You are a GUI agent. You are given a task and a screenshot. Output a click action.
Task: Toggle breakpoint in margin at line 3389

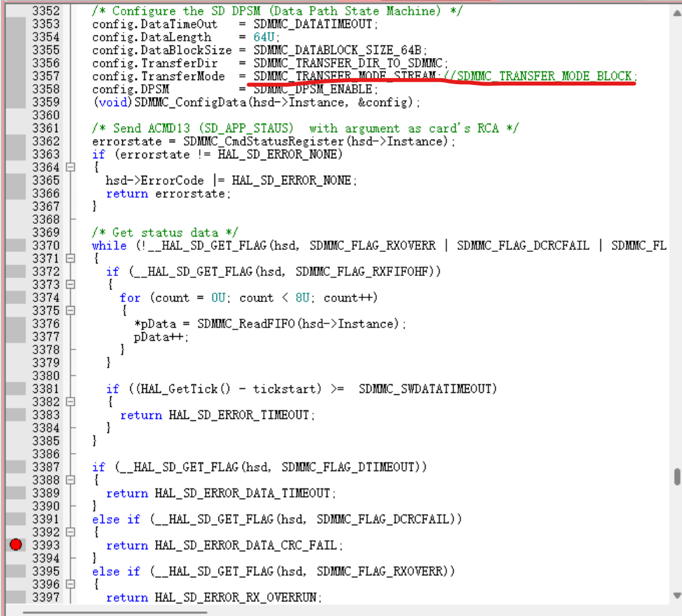click(x=15, y=493)
